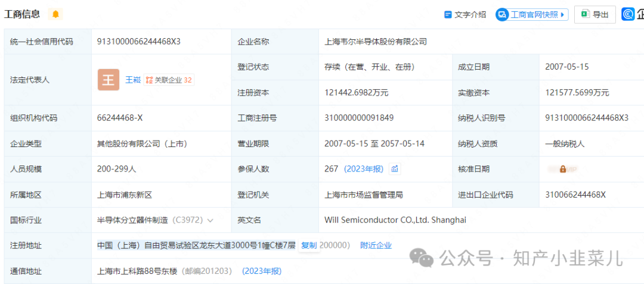Screen dimensions: 644x284
Task: Click the 2023年报 link beside 通信地址
Action: 262,271
